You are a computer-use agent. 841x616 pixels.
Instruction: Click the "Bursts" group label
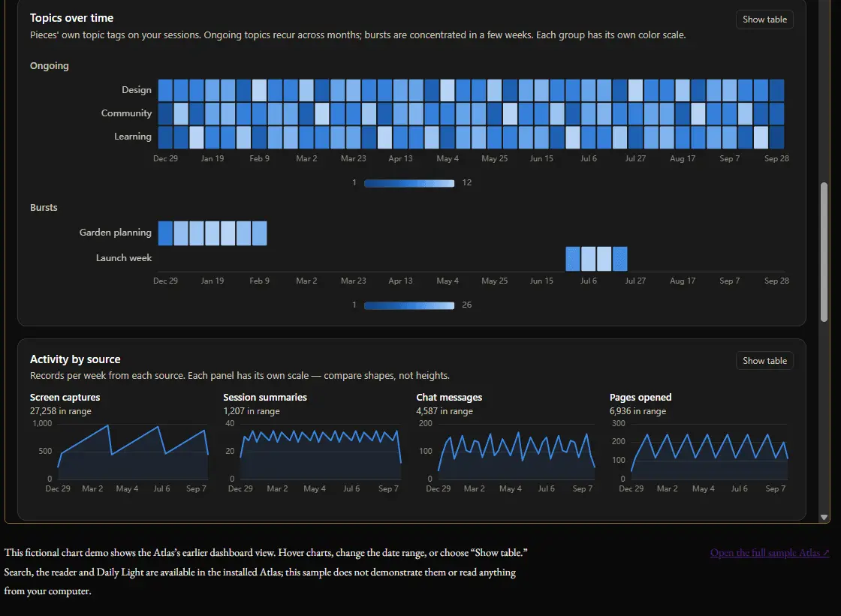[44, 208]
